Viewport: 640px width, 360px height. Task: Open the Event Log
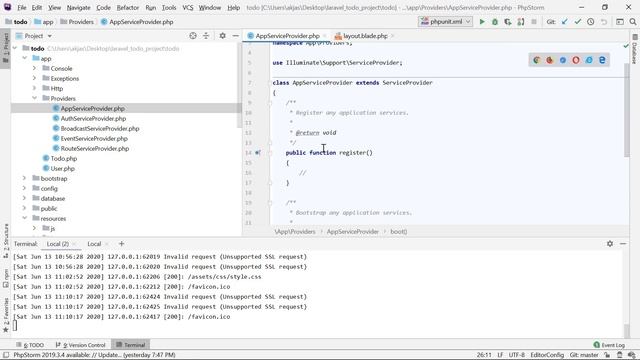pyautogui.click(x=609, y=345)
